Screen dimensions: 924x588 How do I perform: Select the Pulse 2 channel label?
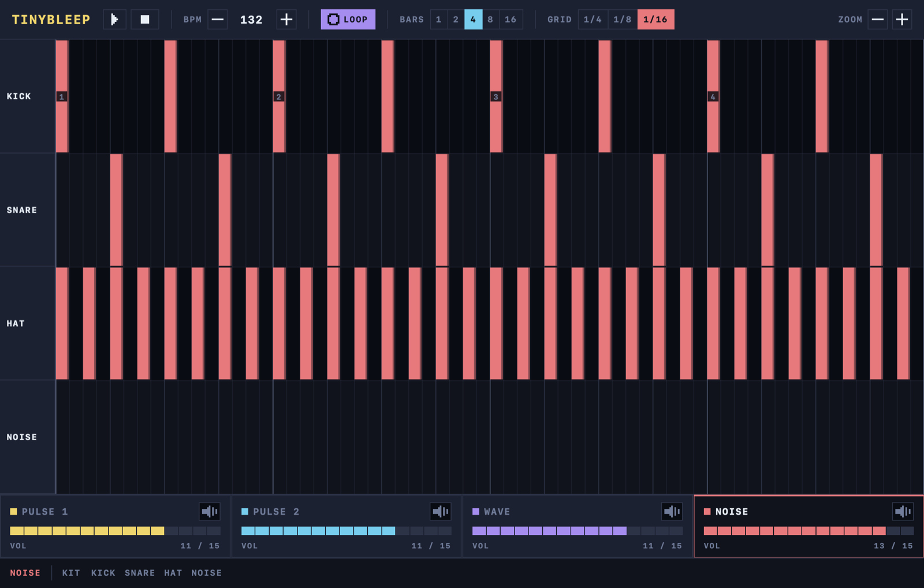coord(276,512)
